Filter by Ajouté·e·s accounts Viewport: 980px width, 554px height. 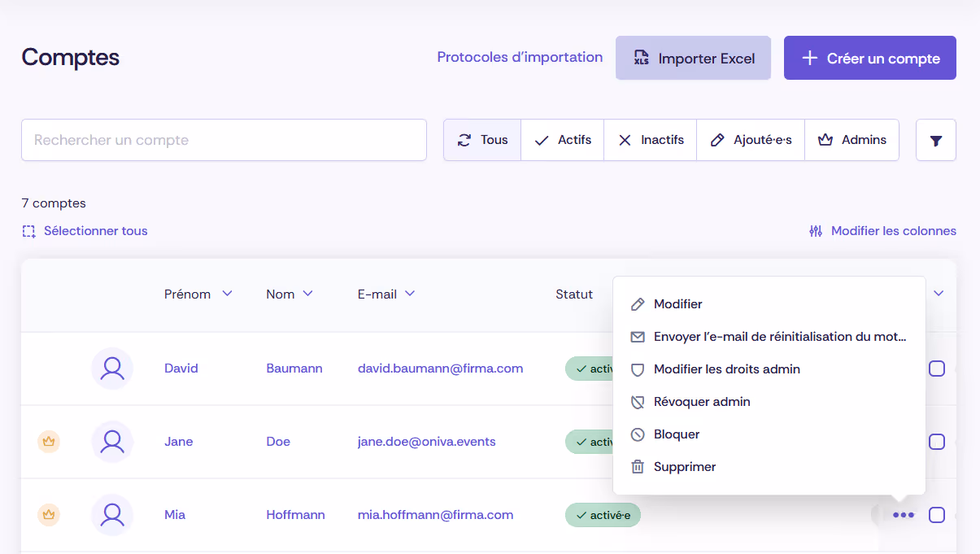tap(751, 140)
